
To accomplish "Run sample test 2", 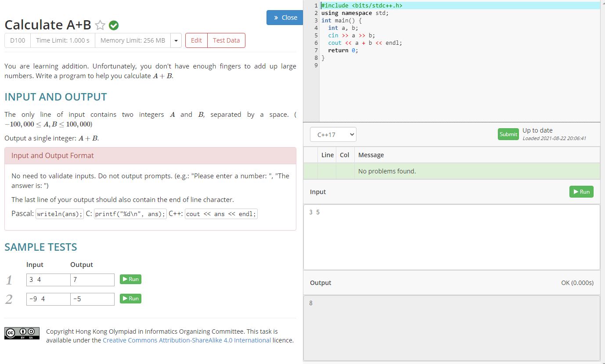I will tap(130, 299).
